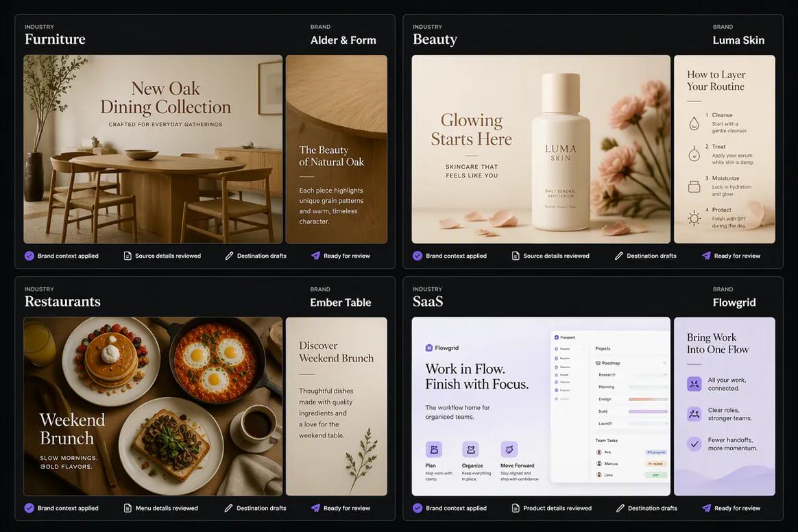Click the Restaurants industry heading
This screenshot has height=532, width=798.
click(x=62, y=302)
